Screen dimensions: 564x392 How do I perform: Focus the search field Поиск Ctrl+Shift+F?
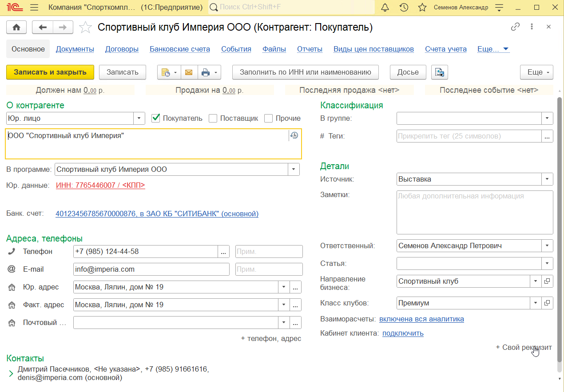coord(291,8)
